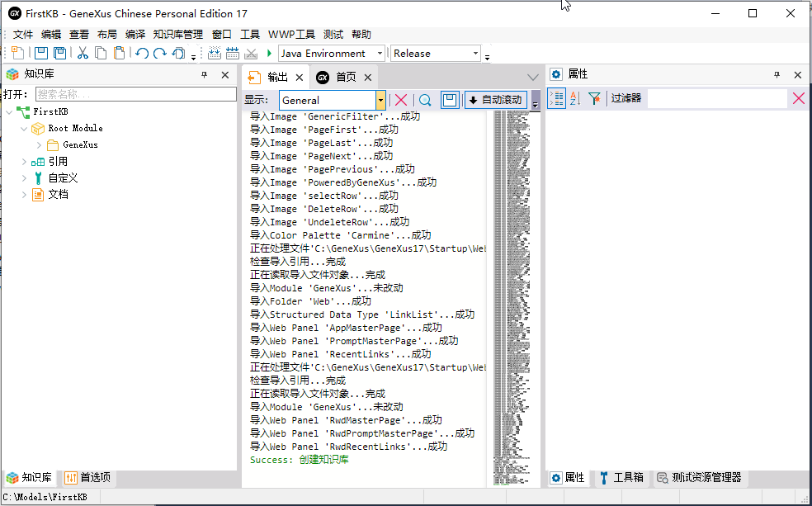The height and width of the screenshot is (506, 812).
Task: Save the output log with the disk icon
Action: 450,100
